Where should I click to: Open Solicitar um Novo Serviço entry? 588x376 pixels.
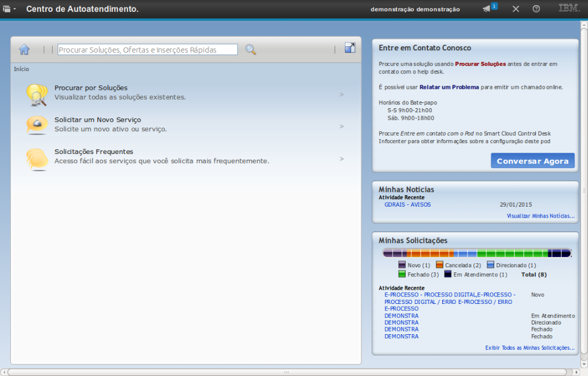[x=97, y=120]
